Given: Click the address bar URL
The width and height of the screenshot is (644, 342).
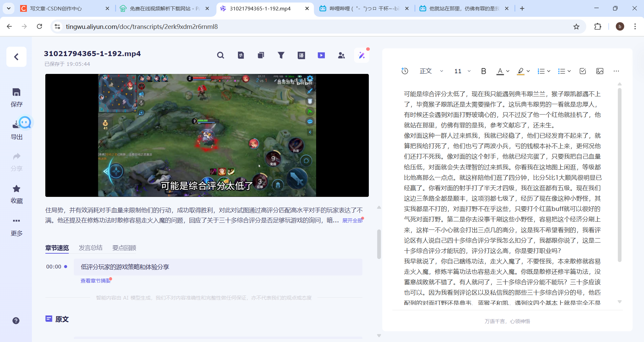Looking at the screenshot, I should tap(142, 27).
